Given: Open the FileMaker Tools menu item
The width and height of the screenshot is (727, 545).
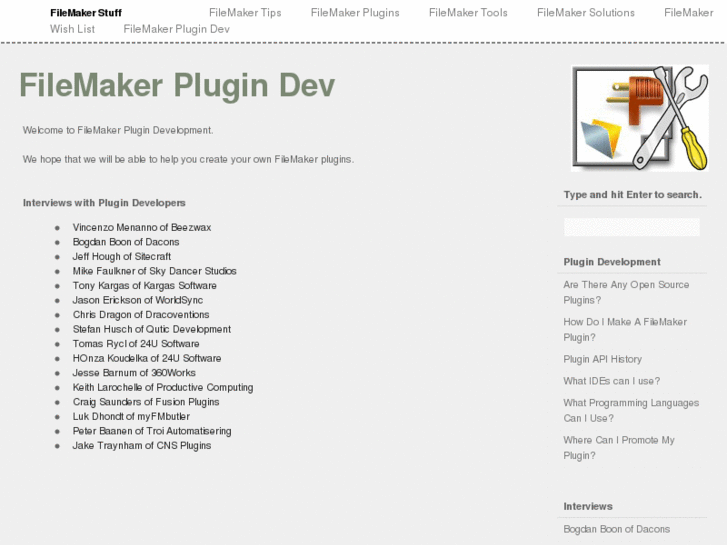Looking at the screenshot, I should coord(468,13).
